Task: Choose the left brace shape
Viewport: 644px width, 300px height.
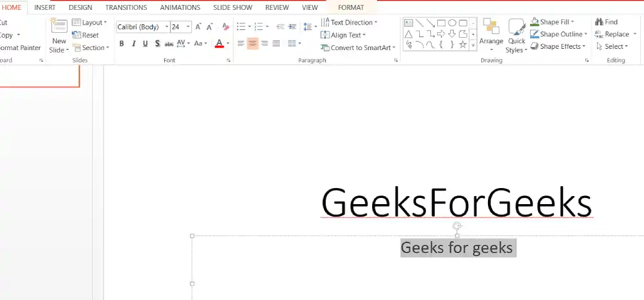Action: click(x=441, y=45)
